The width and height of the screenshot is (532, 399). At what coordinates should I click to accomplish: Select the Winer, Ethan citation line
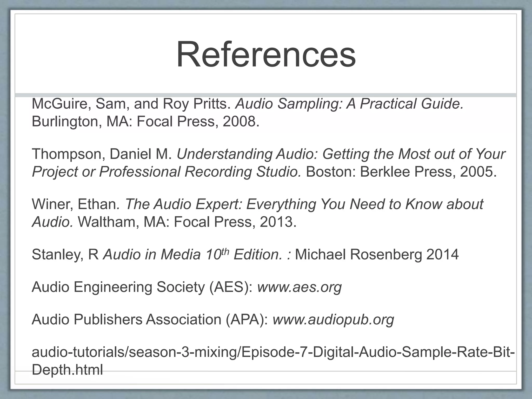[257, 204]
